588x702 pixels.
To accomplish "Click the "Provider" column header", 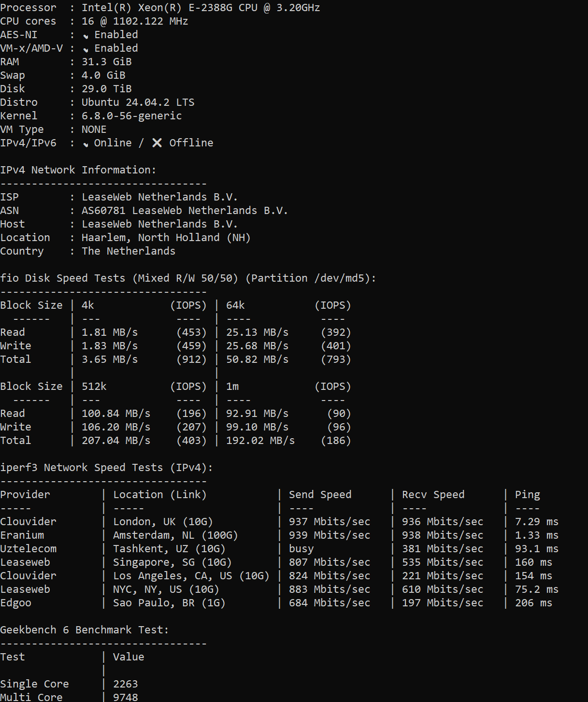I will [x=25, y=495].
